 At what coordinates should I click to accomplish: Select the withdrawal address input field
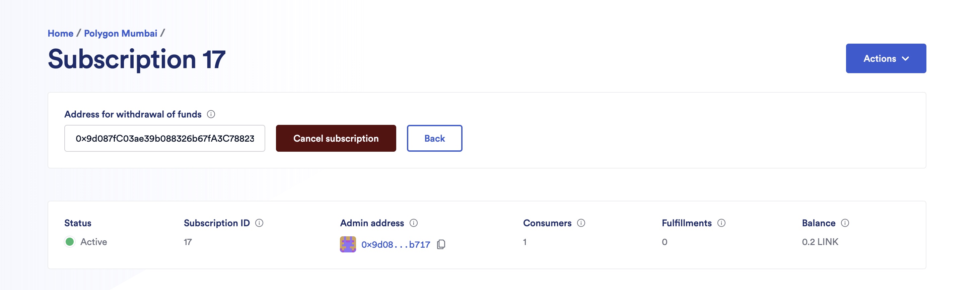165,138
